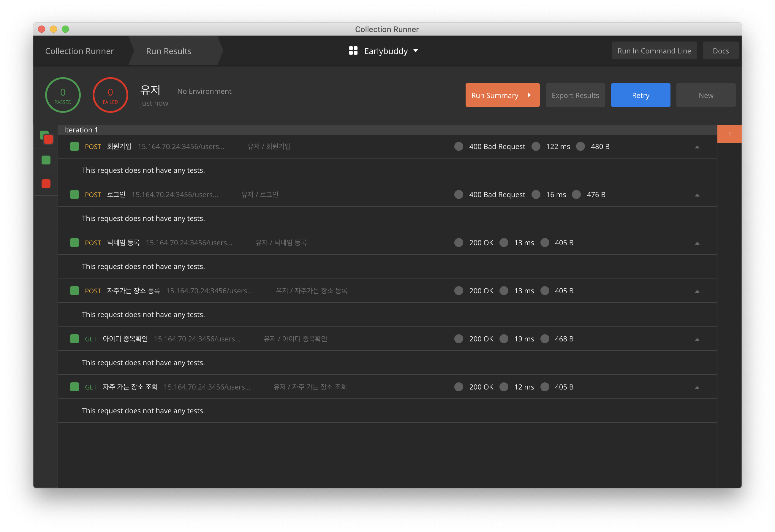Open the Earlybuddy workspace dropdown
Screen dimensions: 775x532
point(415,51)
